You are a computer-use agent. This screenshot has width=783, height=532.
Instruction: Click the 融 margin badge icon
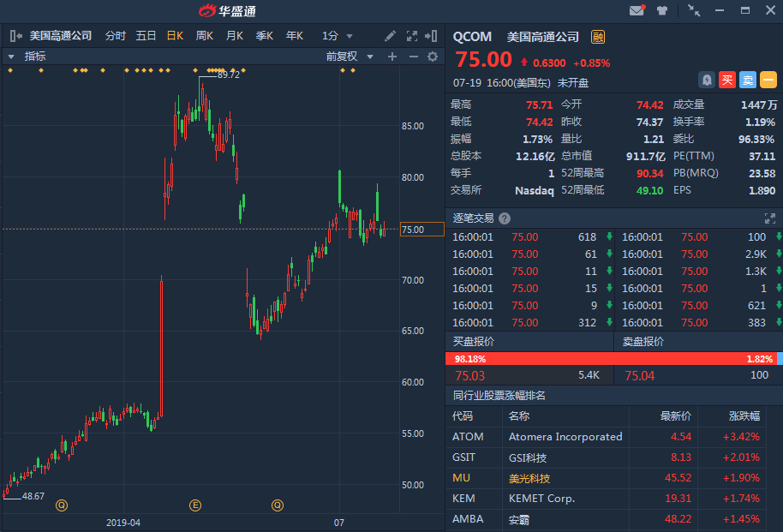pos(598,37)
